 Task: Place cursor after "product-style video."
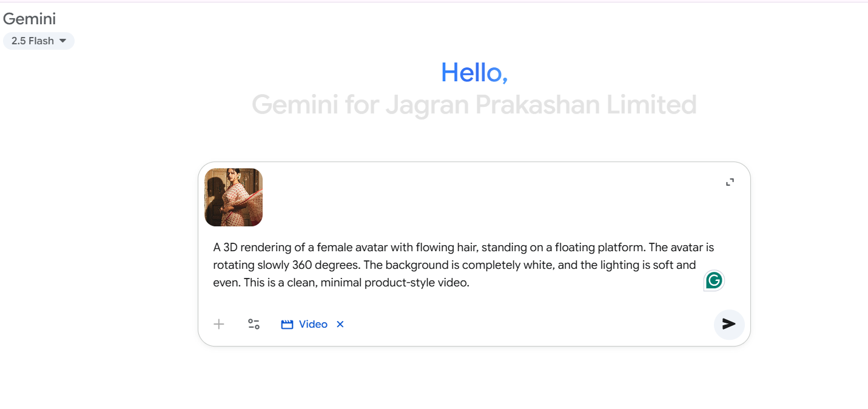pos(471,283)
